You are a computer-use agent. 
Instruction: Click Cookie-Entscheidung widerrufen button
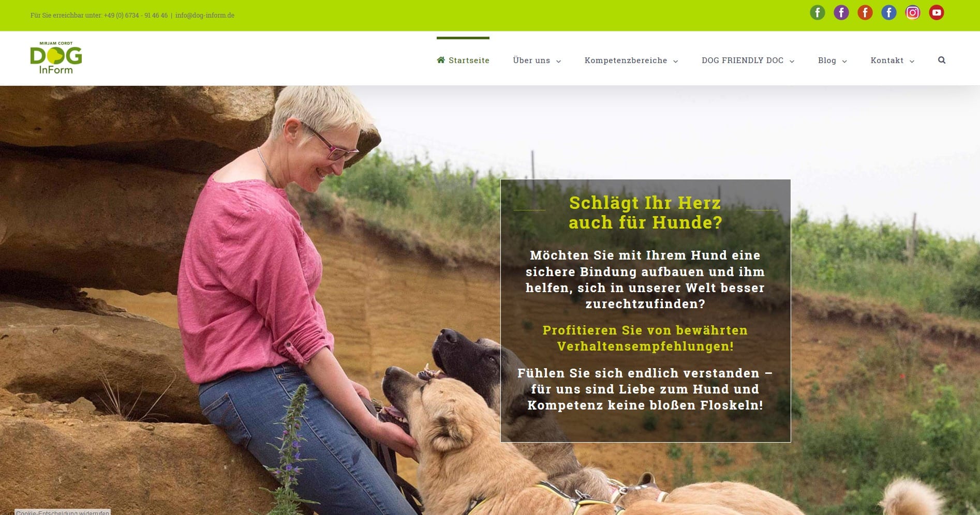tap(63, 512)
